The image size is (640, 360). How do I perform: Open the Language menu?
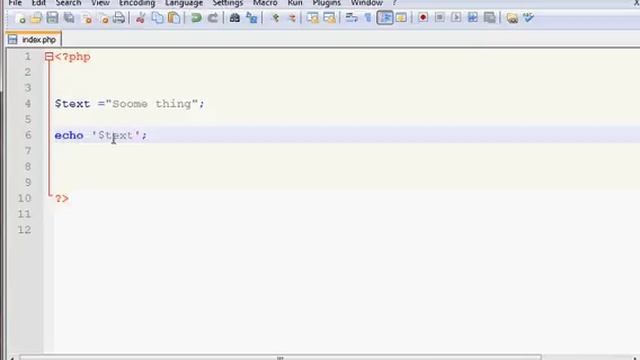click(x=184, y=3)
